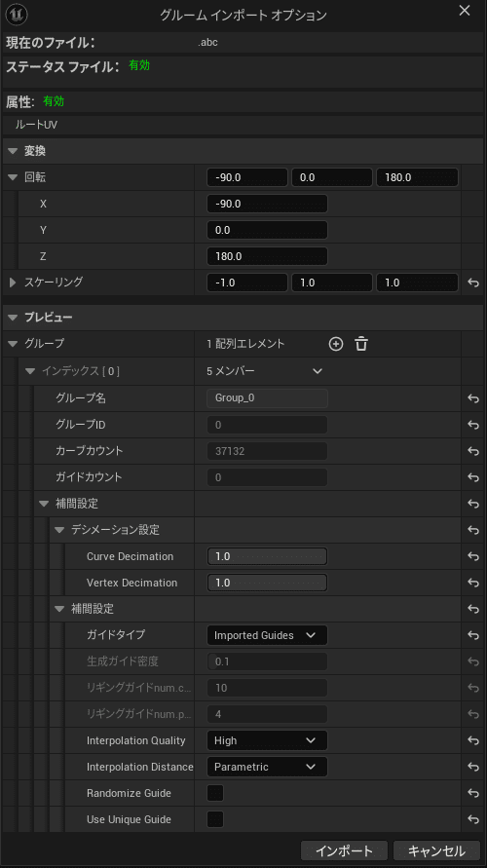Reset Interpolation Distance to default
The image size is (487, 868).
(x=473, y=767)
